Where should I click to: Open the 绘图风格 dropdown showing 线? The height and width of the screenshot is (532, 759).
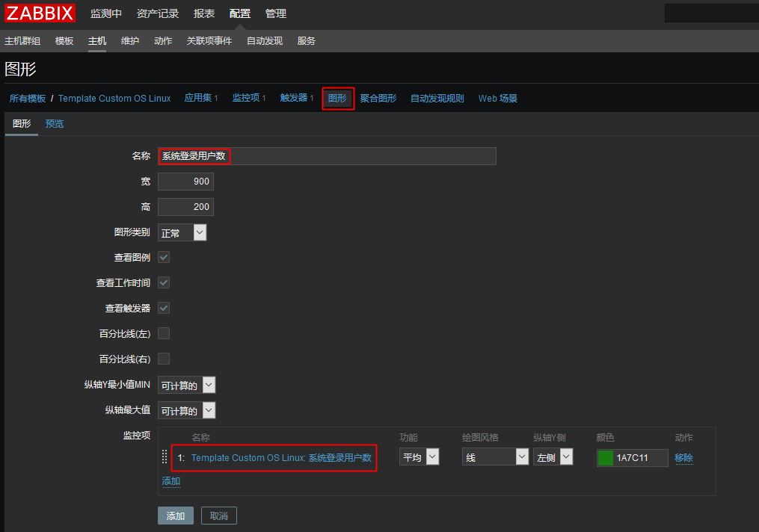(495, 457)
